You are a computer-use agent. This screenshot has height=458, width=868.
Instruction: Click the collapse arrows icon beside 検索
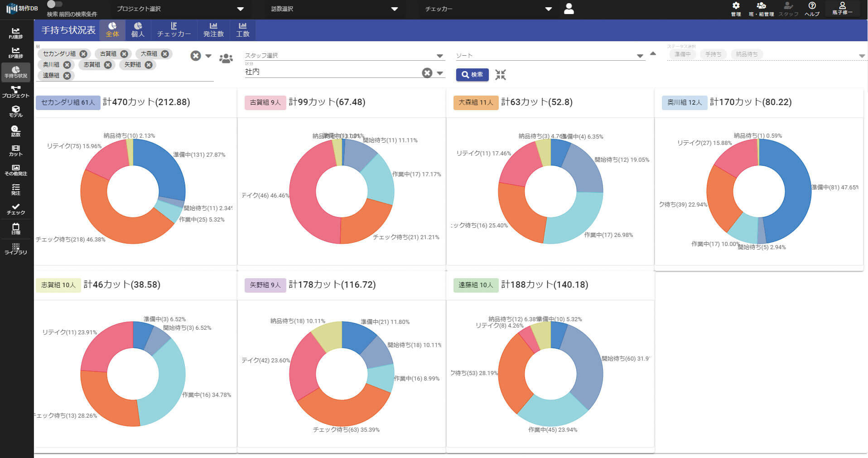[x=500, y=75]
